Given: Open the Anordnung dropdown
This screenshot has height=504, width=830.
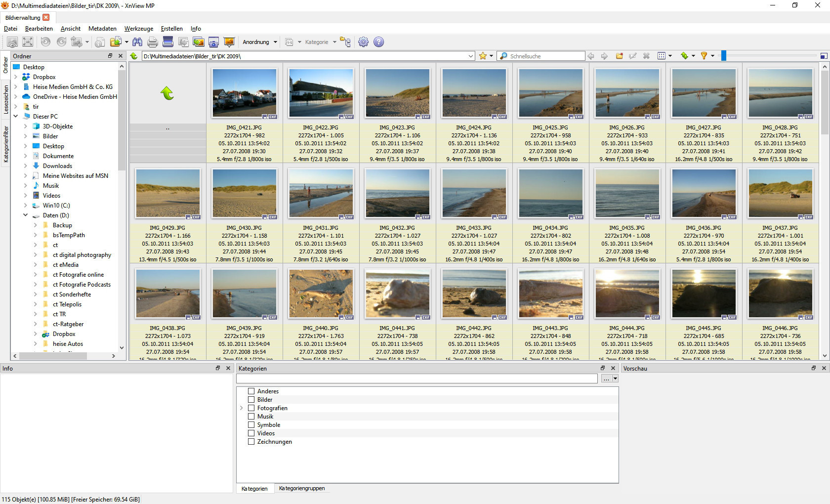Looking at the screenshot, I should pos(260,42).
